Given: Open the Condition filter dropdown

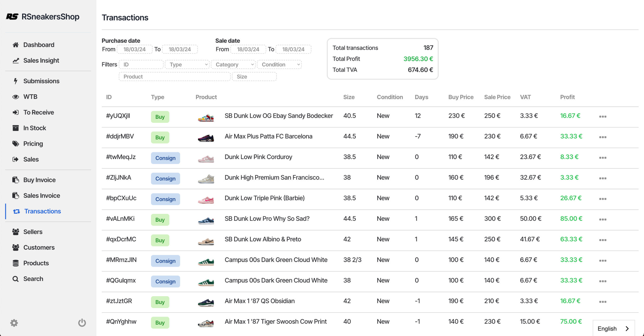Looking at the screenshot, I should (x=279, y=64).
